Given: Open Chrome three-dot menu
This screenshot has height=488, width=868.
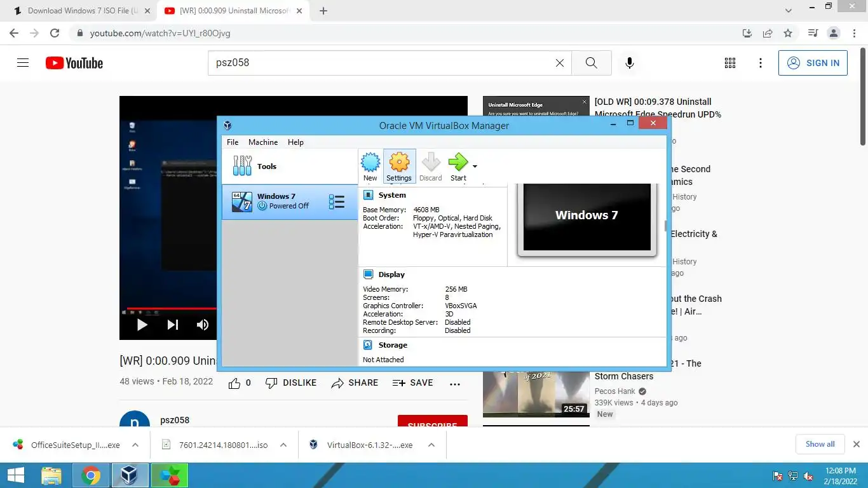Looking at the screenshot, I should [853, 33].
